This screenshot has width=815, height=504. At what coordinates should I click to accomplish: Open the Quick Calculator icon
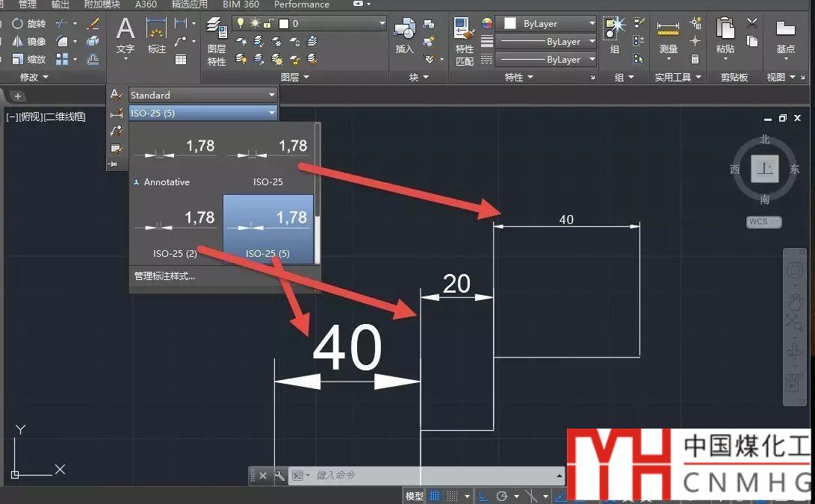click(695, 59)
